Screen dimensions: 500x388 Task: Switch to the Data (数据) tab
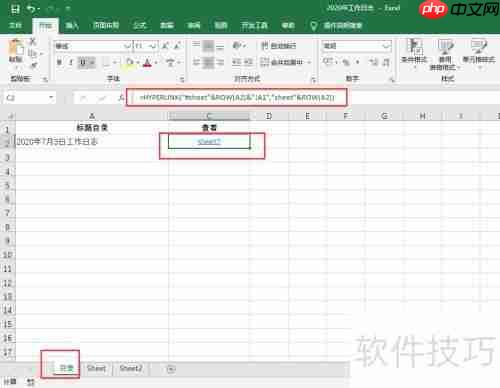coord(167,25)
